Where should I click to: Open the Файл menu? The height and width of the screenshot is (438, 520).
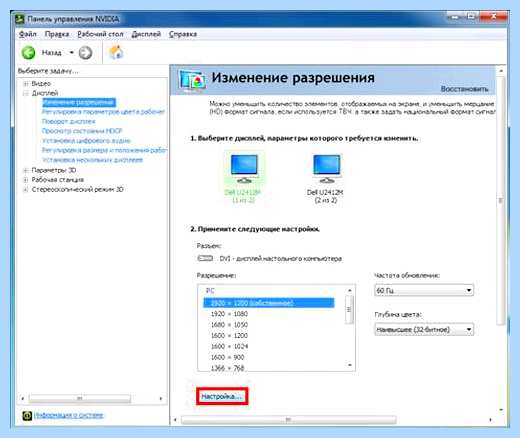(x=28, y=34)
